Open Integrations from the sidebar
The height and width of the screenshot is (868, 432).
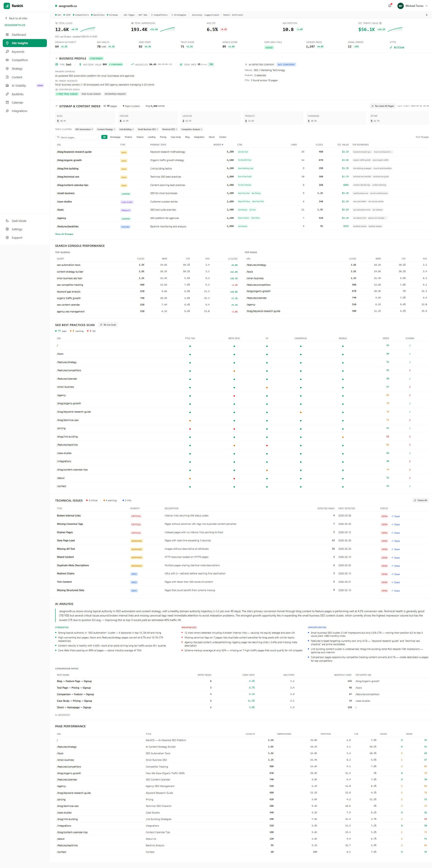(19, 111)
